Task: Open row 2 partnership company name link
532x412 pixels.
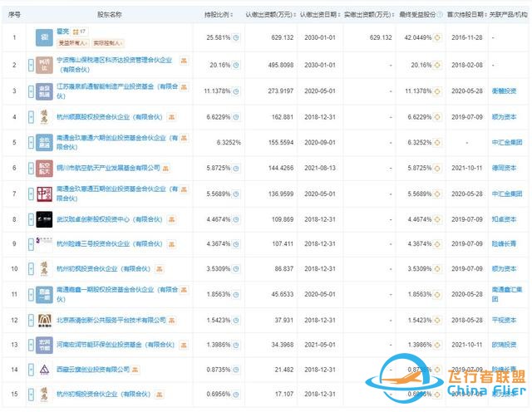Action: pyautogui.click(x=115, y=65)
